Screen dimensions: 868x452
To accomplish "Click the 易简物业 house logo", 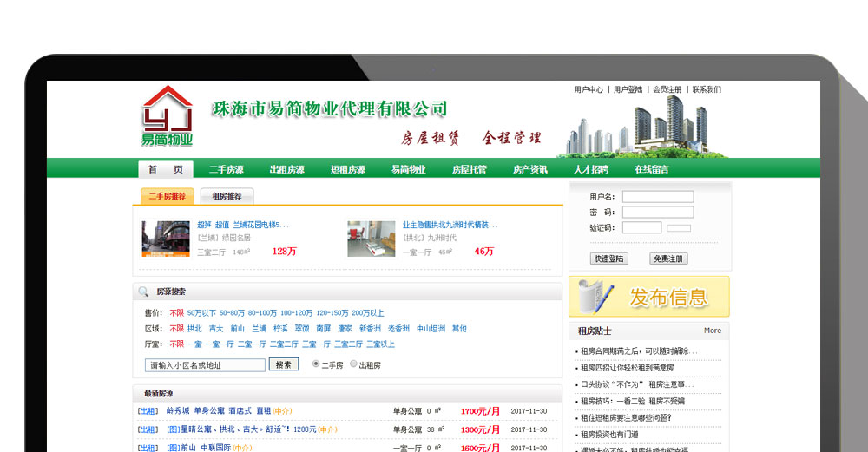I will pos(168,115).
